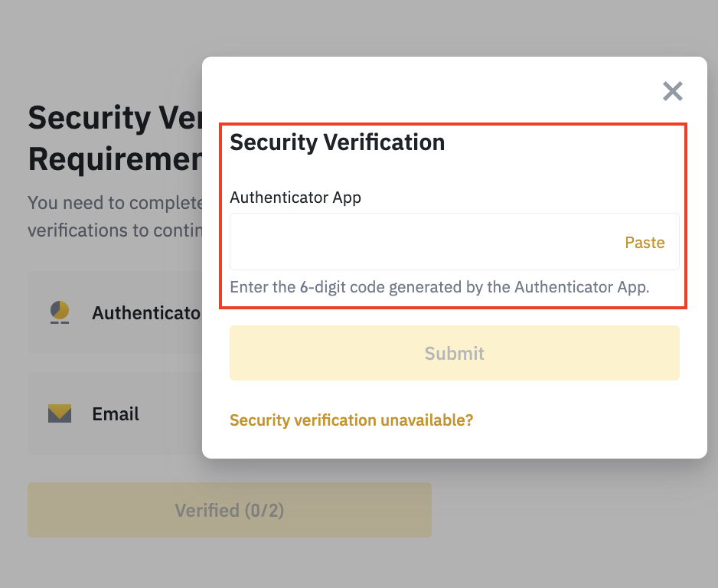Click the Submit button

coord(454,353)
